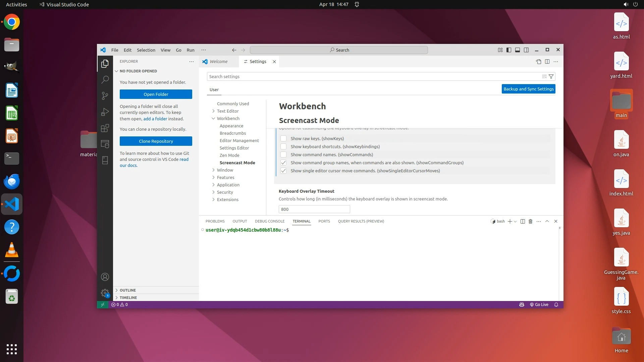The width and height of the screenshot is (644, 362).
Task: Switch to the DEBUG CONSOLE panel tab
Action: click(x=269, y=221)
